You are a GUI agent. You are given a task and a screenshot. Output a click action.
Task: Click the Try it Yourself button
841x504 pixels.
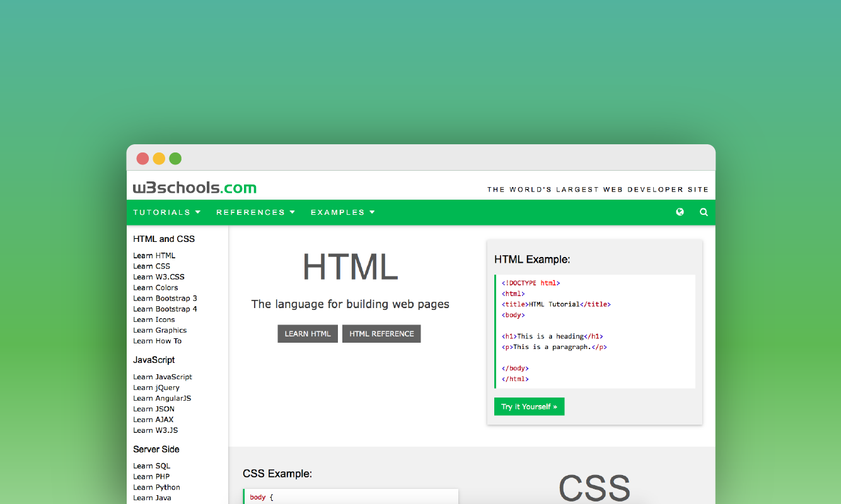529,407
